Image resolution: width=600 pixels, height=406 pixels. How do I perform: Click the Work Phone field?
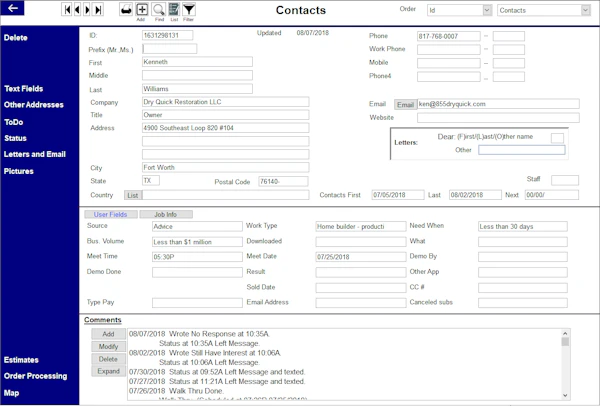tap(448, 49)
